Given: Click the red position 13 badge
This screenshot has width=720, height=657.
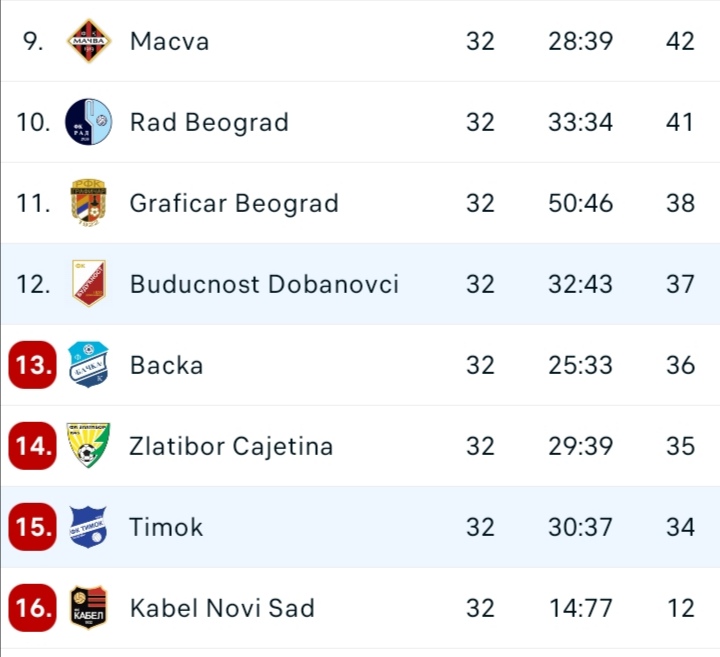Looking at the screenshot, I should click(33, 365).
